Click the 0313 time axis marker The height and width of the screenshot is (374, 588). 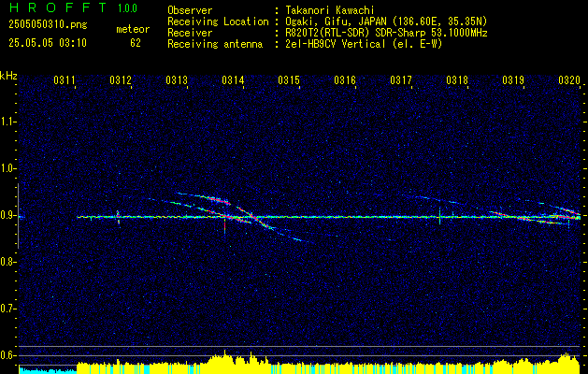tap(177, 80)
